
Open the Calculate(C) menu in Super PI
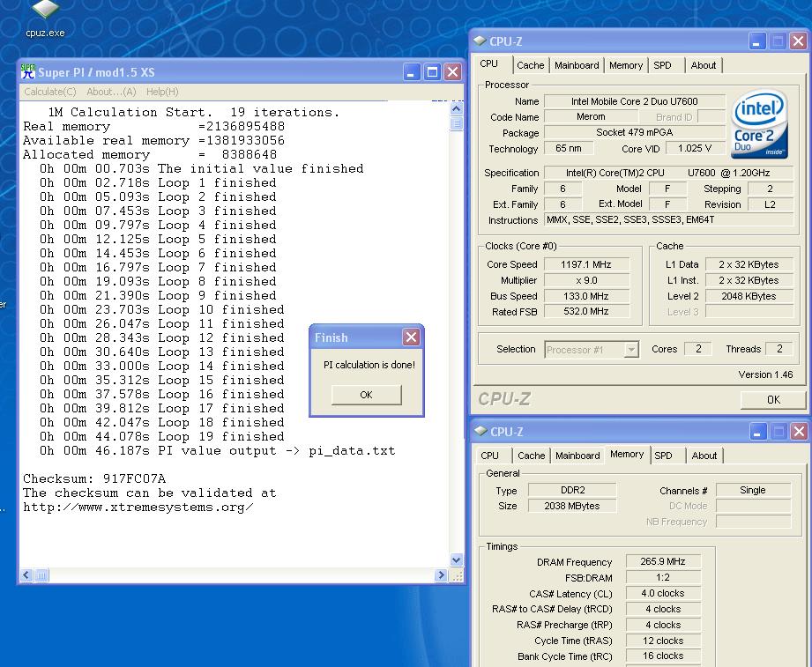[x=49, y=92]
